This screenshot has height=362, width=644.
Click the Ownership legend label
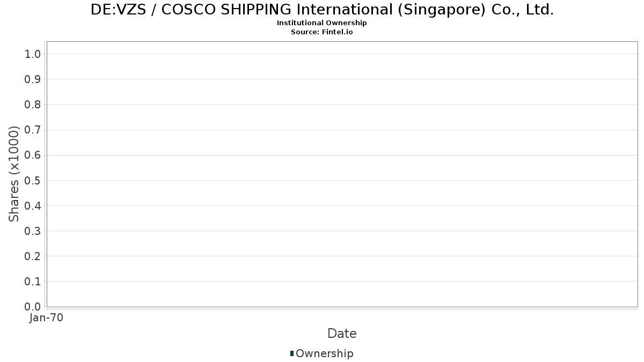(x=324, y=353)
